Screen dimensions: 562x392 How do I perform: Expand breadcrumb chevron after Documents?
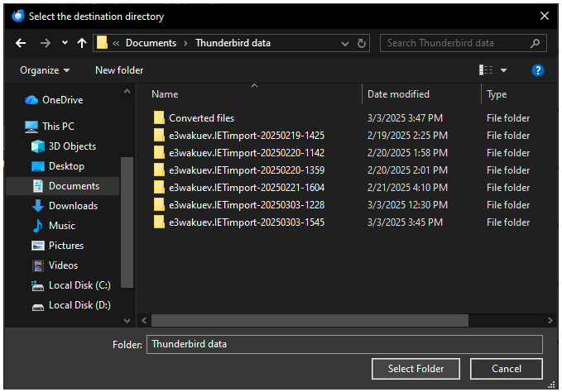(185, 43)
